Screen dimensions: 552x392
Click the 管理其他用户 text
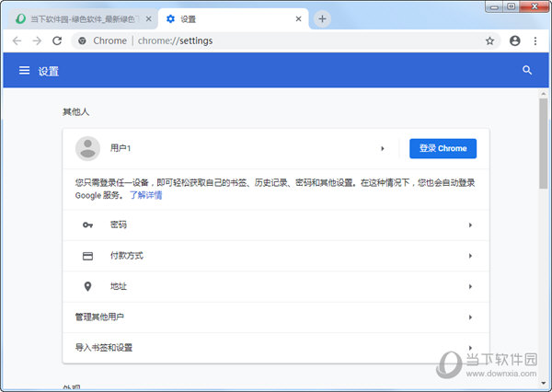pos(99,317)
